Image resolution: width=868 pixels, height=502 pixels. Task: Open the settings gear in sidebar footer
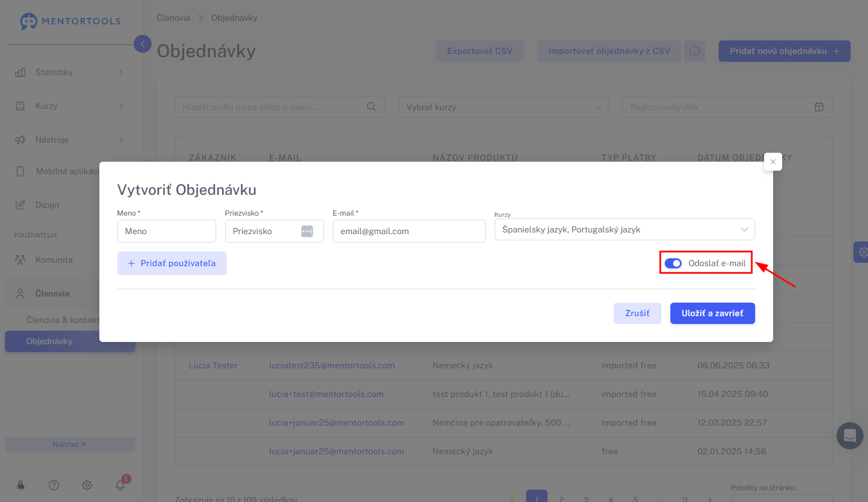click(87, 485)
